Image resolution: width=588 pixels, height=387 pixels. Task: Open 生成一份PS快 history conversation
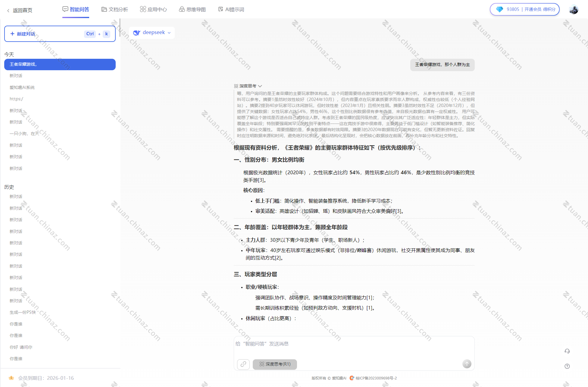(23, 312)
